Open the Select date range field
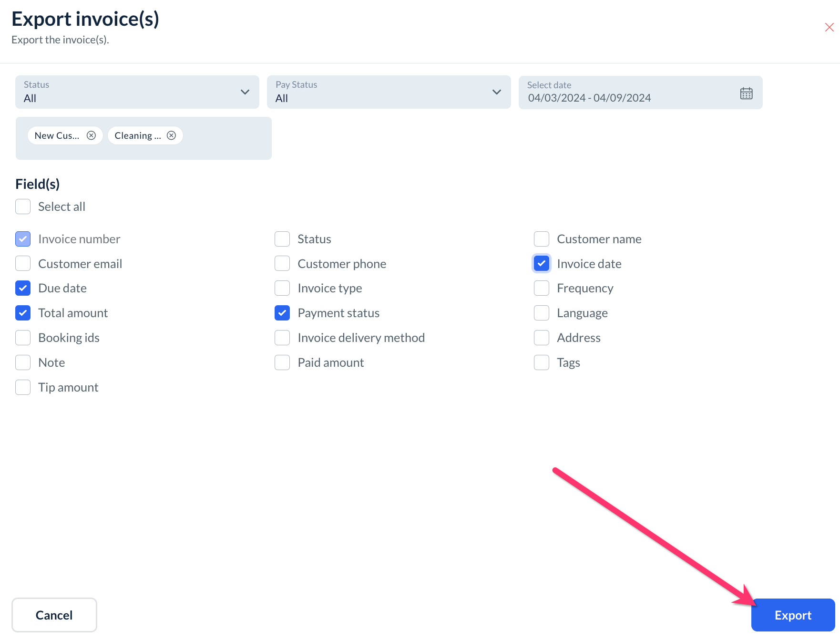Viewport: 840px width, 641px height. (629, 93)
